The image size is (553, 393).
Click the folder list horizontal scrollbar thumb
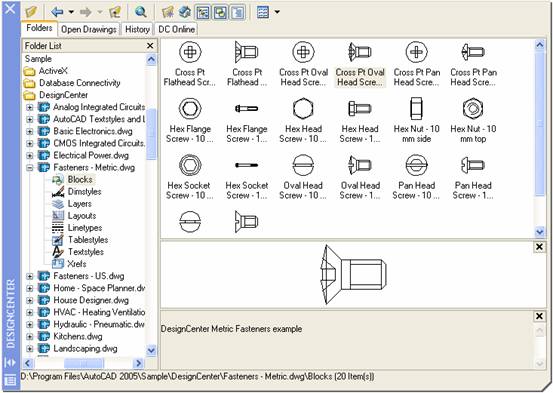point(84,363)
